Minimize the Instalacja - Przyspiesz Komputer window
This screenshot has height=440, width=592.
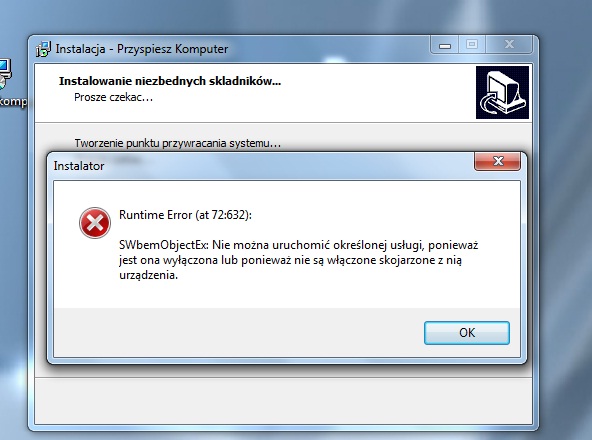444,45
